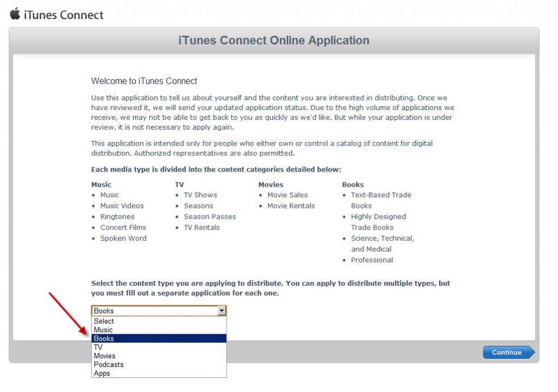Click 'Professional' in the Books list
This screenshot has height=392, width=558.
(372, 260)
